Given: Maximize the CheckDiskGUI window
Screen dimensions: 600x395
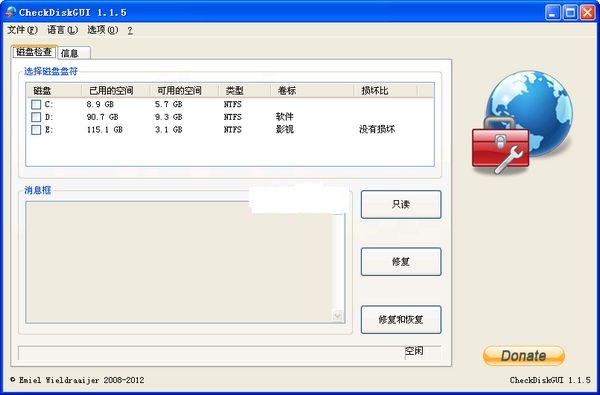Looking at the screenshot, I should coord(570,12).
